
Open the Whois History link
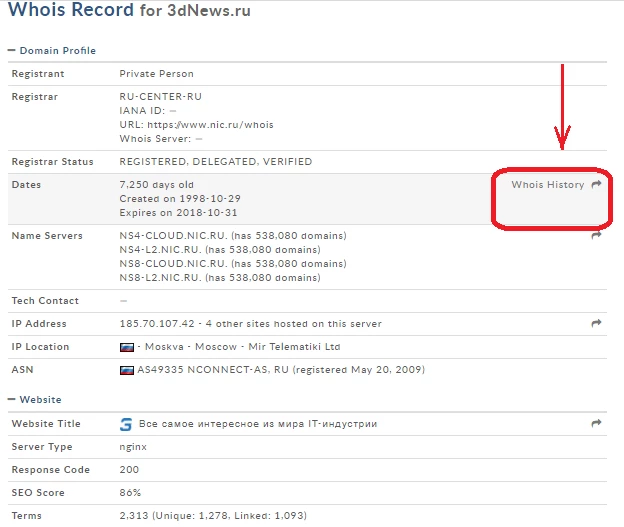[x=548, y=185]
